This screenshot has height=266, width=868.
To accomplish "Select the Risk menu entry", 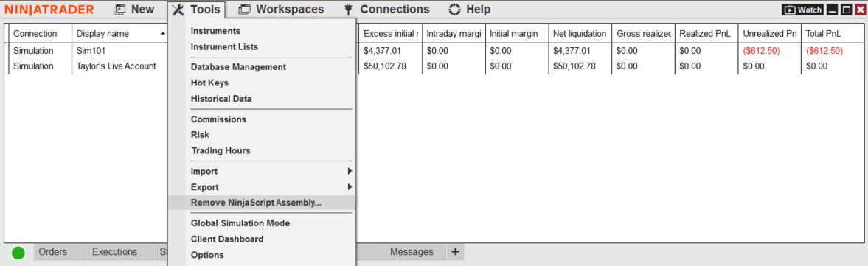I will coord(200,135).
